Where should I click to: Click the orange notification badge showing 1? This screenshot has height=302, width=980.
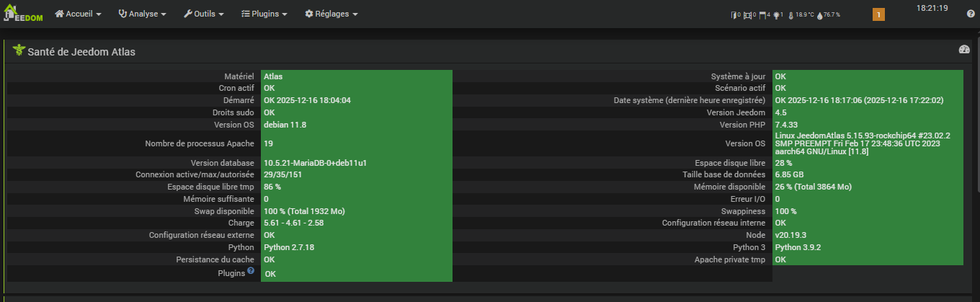point(878,14)
